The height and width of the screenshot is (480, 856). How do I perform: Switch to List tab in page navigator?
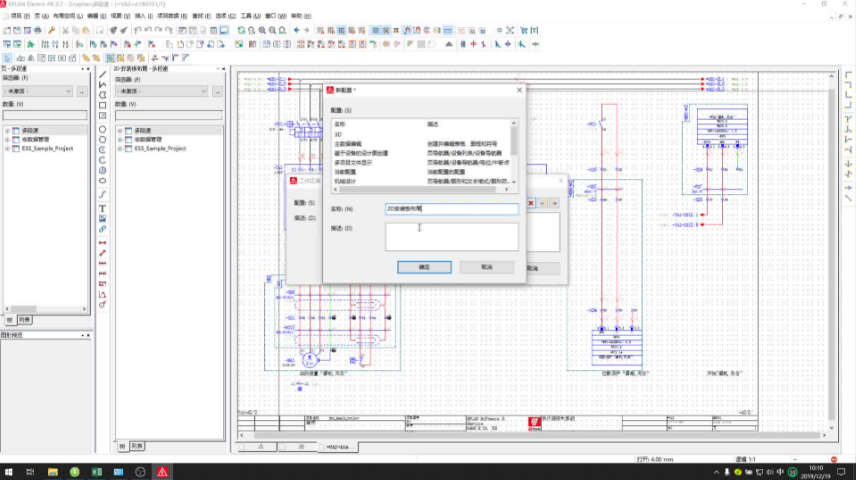25,320
